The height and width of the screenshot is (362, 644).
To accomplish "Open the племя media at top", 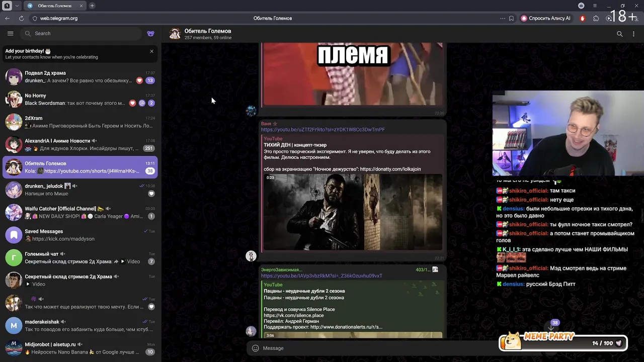I will 353,74.
